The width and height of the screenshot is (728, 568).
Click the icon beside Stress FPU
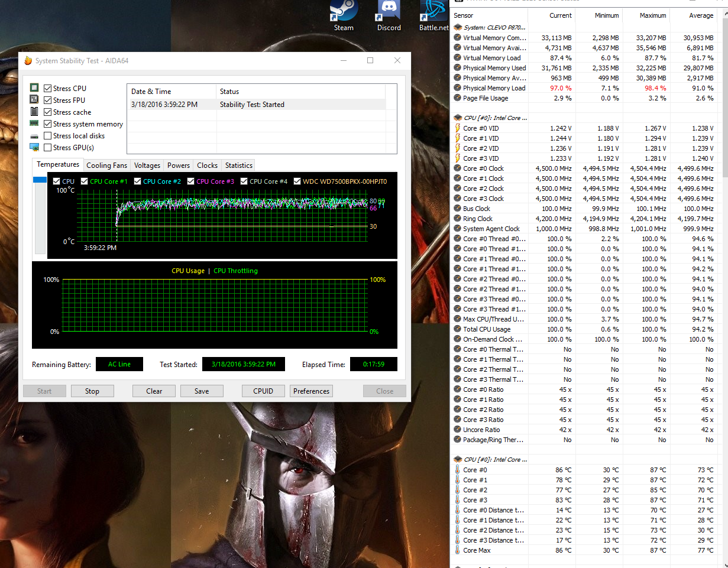34,100
